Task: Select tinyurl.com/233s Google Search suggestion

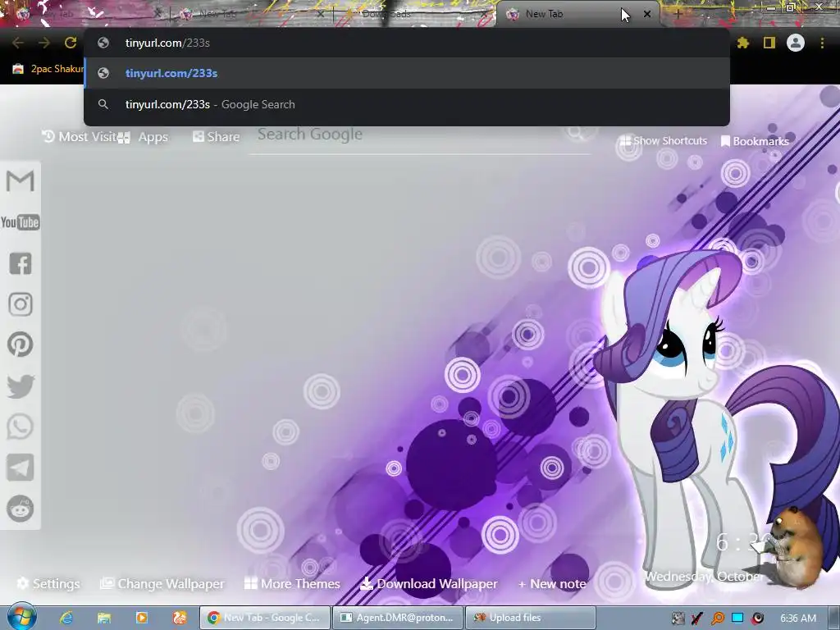Action: coord(407,104)
